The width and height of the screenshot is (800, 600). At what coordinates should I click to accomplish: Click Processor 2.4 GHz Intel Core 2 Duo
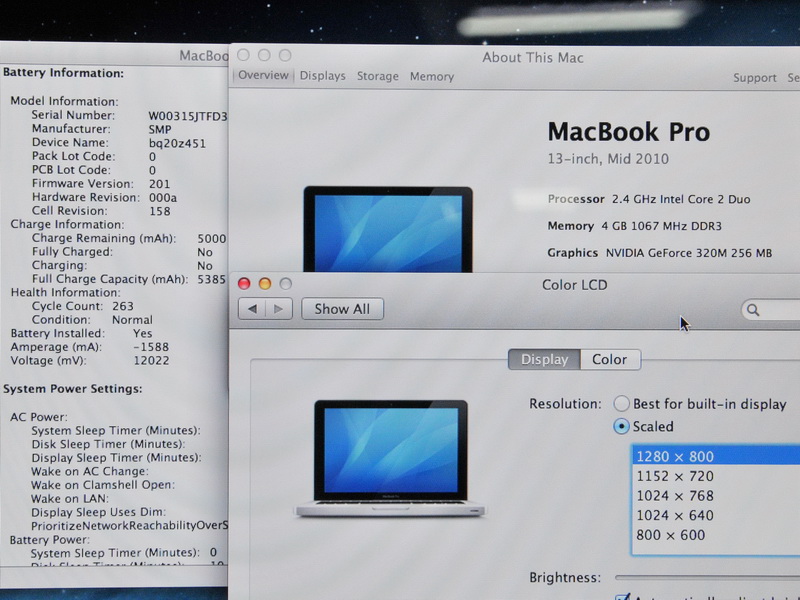[649, 199]
